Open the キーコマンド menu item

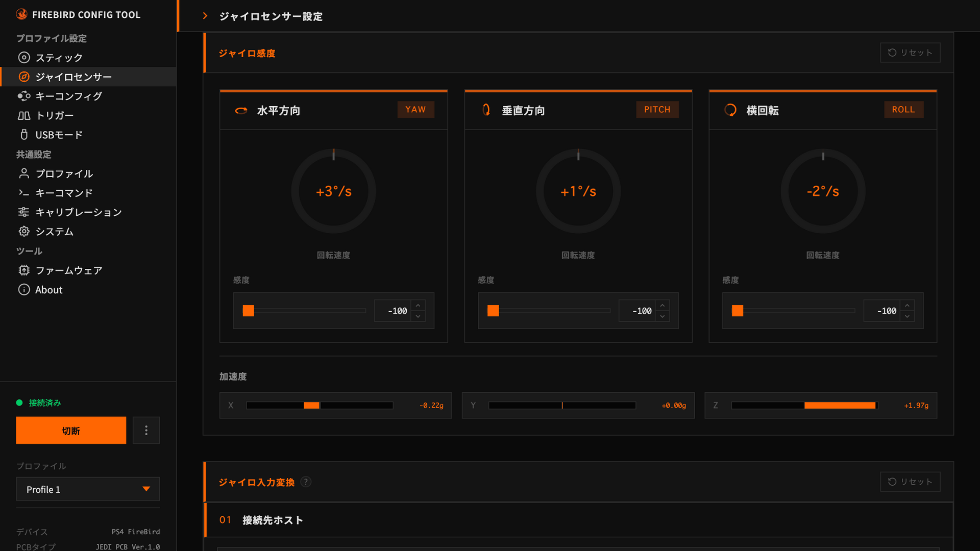tap(64, 193)
